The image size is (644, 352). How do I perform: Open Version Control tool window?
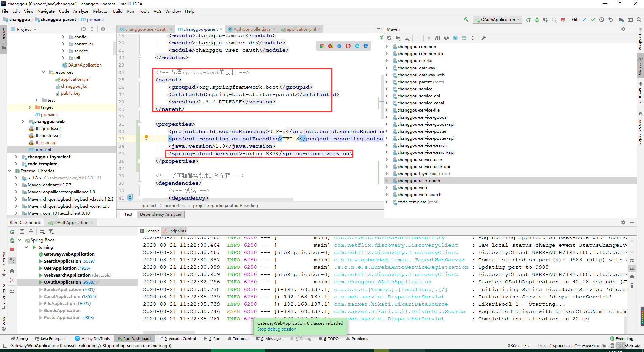(x=178, y=339)
